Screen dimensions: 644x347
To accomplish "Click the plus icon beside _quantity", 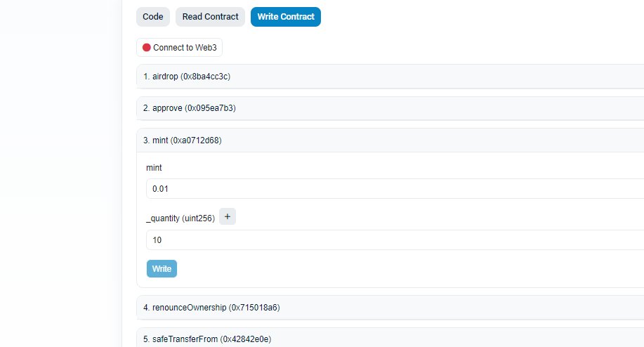I will pyautogui.click(x=228, y=216).
